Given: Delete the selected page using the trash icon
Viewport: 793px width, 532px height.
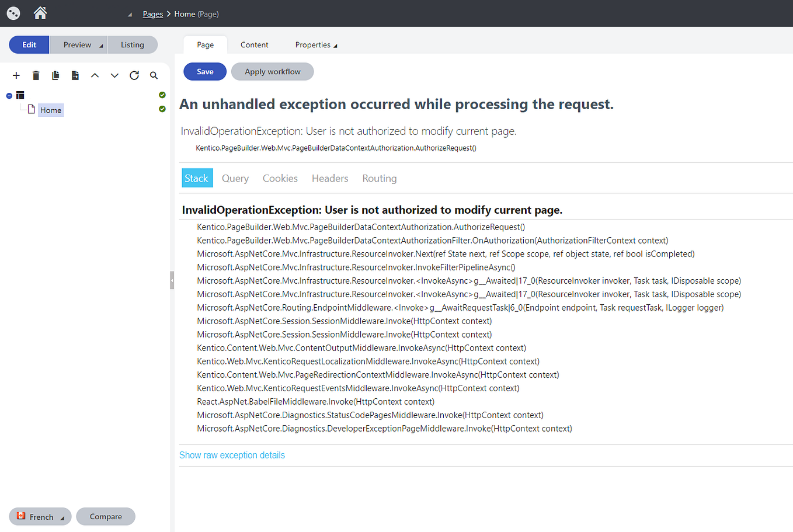Looking at the screenshot, I should coord(36,75).
